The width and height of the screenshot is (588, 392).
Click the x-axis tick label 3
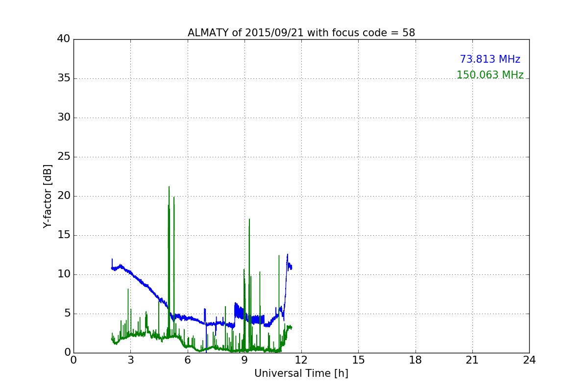pos(130,360)
